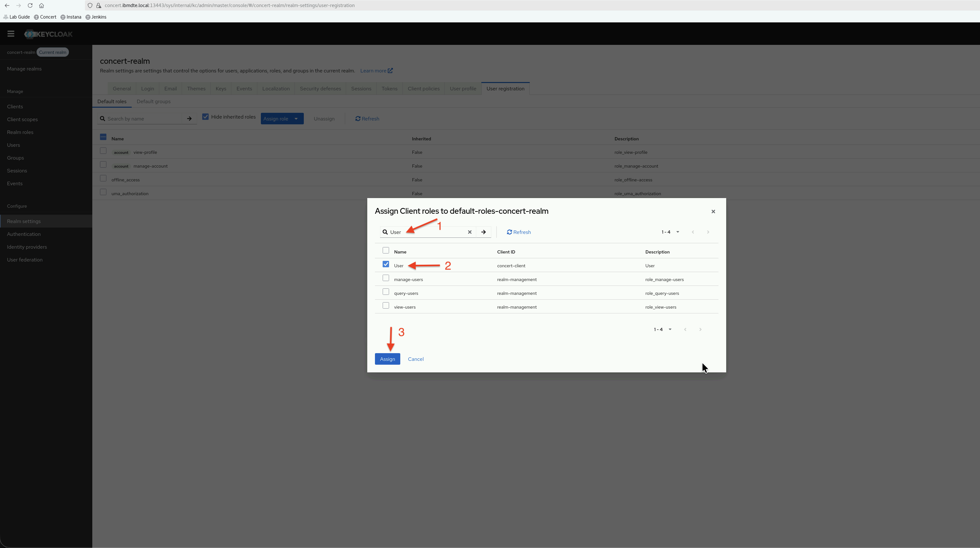The width and height of the screenshot is (980, 548).
Task: Click the magnifier icon in dialog search
Action: [x=385, y=232]
